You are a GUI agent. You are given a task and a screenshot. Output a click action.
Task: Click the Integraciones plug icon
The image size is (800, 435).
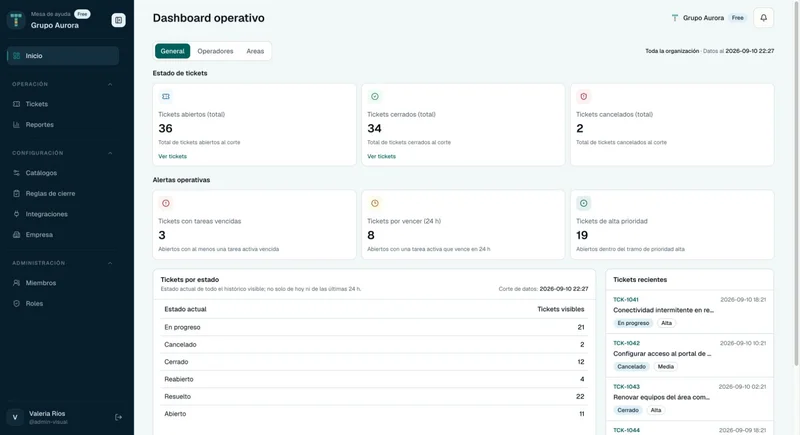coord(16,214)
